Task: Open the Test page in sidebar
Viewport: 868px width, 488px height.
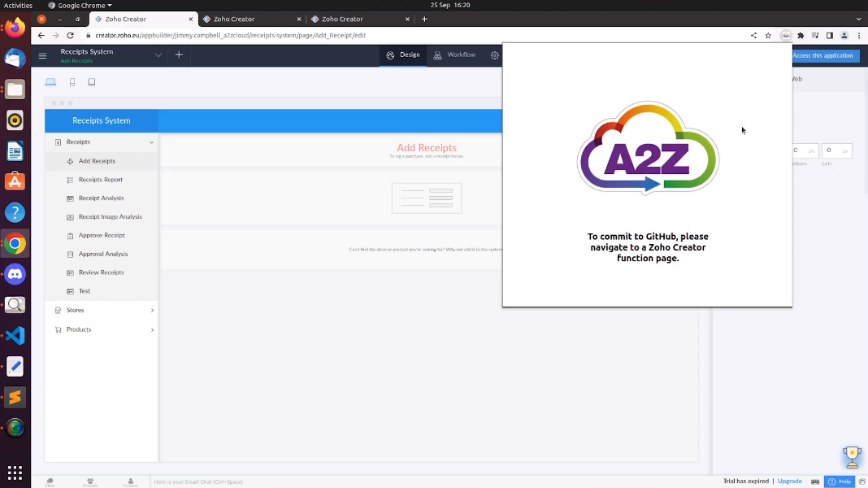Action: 102,291
